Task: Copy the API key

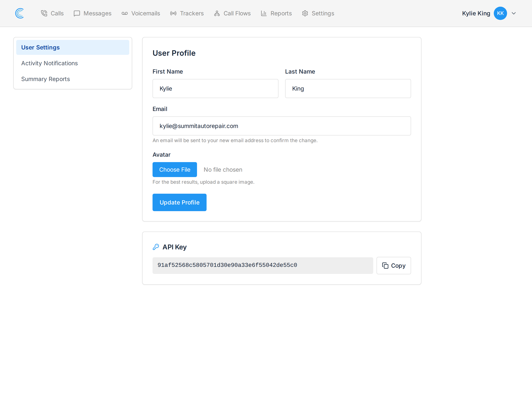Action: coord(394,266)
